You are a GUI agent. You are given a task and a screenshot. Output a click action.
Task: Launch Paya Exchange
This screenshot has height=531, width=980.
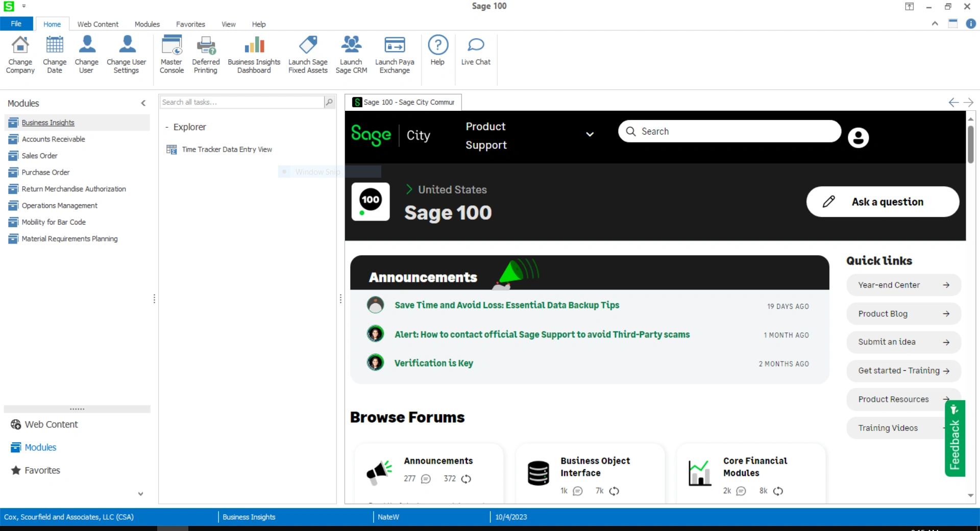(394, 54)
